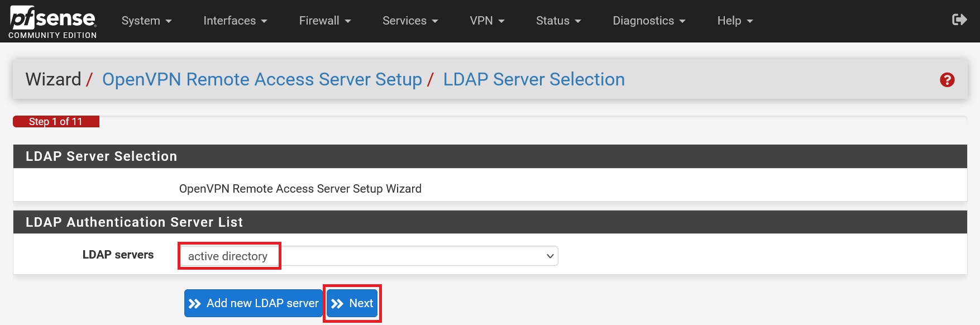Click the Add new LDAP server button
This screenshot has height=325, width=980.
(x=254, y=303)
